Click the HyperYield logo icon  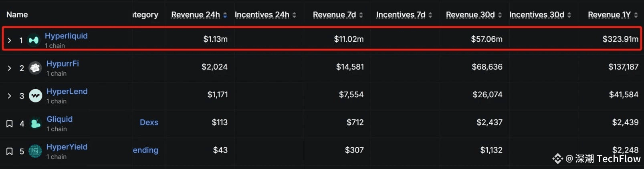point(35,151)
